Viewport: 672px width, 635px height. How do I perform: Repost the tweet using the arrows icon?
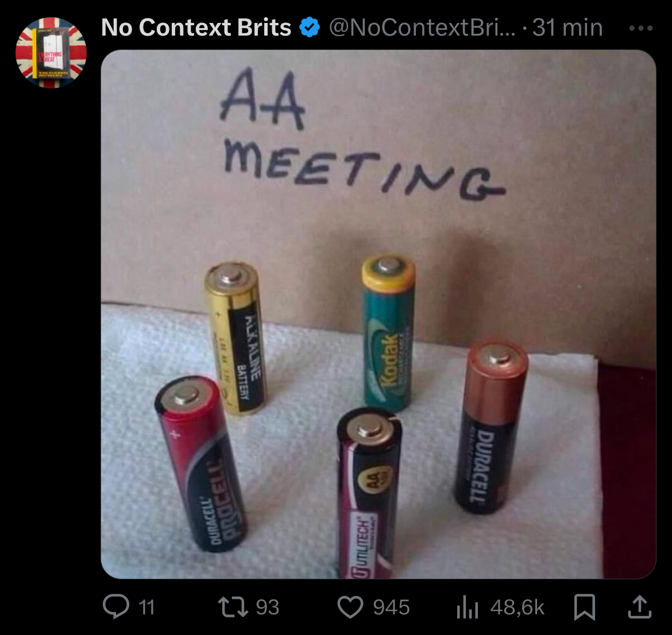point(233,607)
